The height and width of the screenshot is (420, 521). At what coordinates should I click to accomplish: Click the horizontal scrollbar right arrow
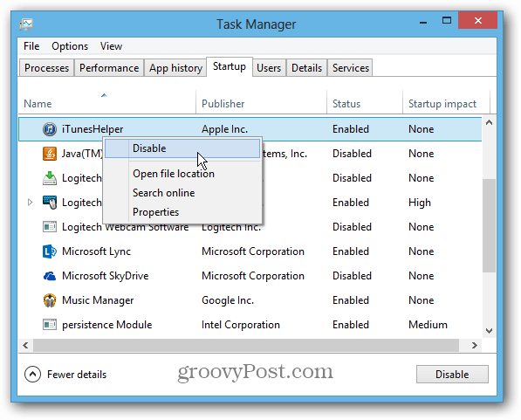click(475, 345)
